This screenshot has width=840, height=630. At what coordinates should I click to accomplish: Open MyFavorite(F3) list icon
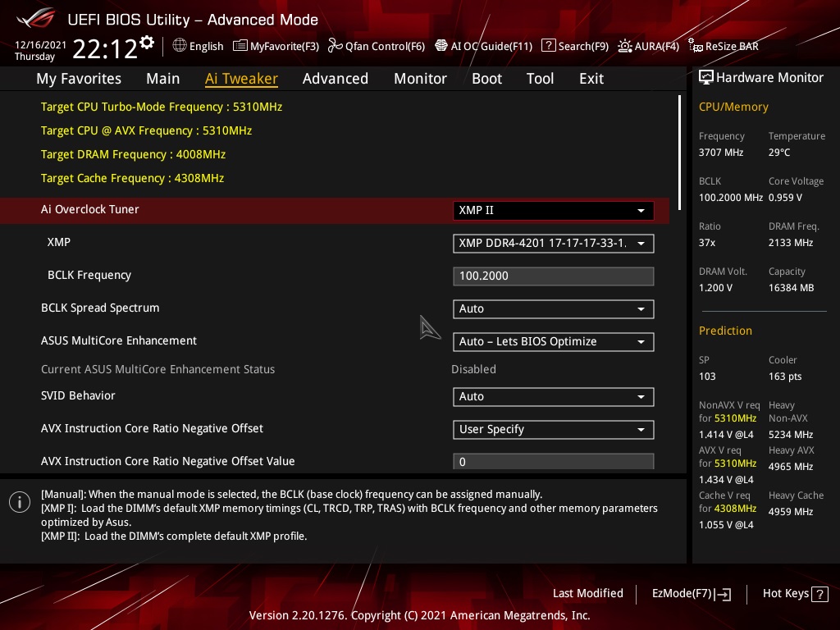(240, 46)
